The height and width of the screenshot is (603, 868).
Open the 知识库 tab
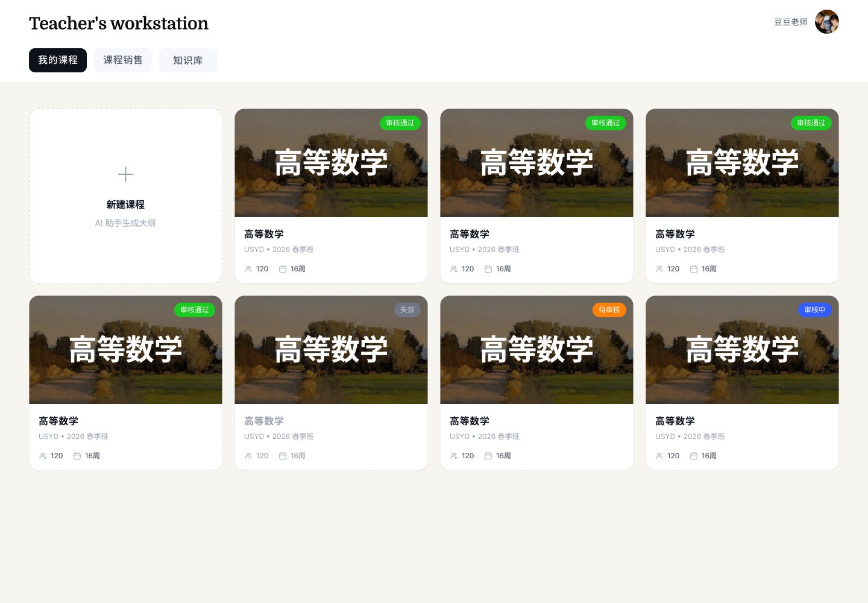tap(188, 60)
